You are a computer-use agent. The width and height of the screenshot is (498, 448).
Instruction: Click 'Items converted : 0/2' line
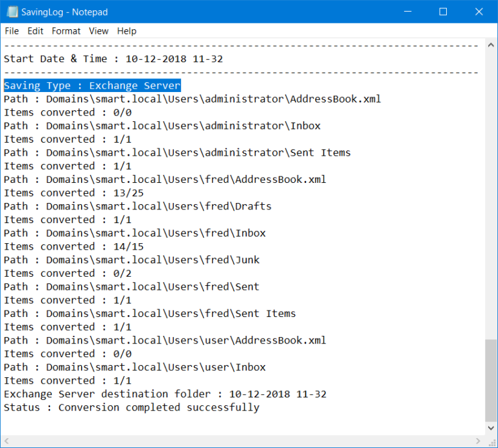(67, 274)
